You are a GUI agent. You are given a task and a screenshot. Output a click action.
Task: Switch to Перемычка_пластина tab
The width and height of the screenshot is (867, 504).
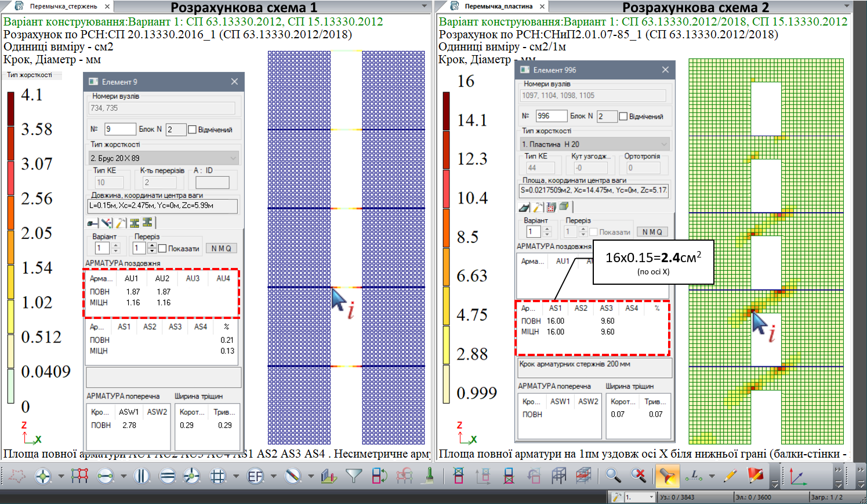point(498,6)
